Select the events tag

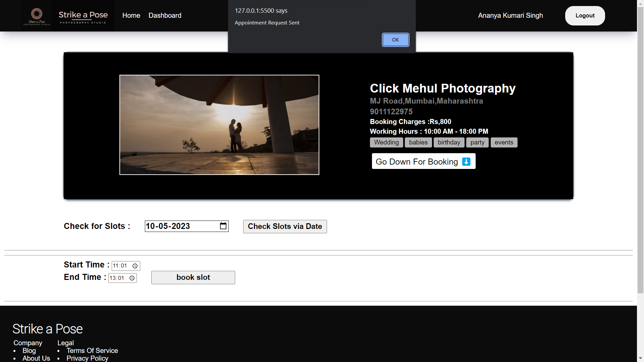coord(504,142)
